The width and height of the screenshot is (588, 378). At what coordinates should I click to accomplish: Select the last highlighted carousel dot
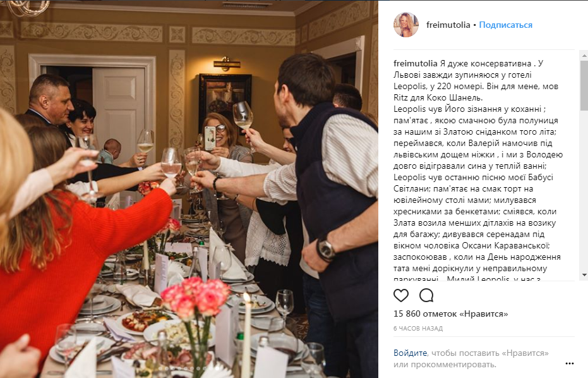coord(217,369)
